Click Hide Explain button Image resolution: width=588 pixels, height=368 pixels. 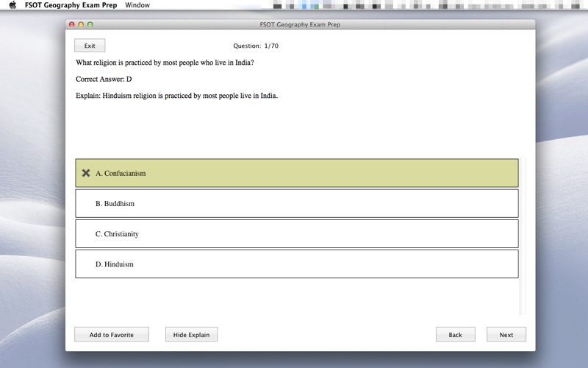point(191,334)
